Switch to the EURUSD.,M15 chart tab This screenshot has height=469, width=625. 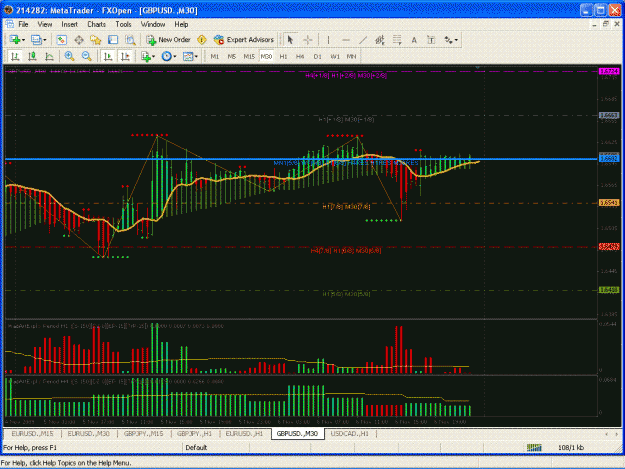[32, 434]
